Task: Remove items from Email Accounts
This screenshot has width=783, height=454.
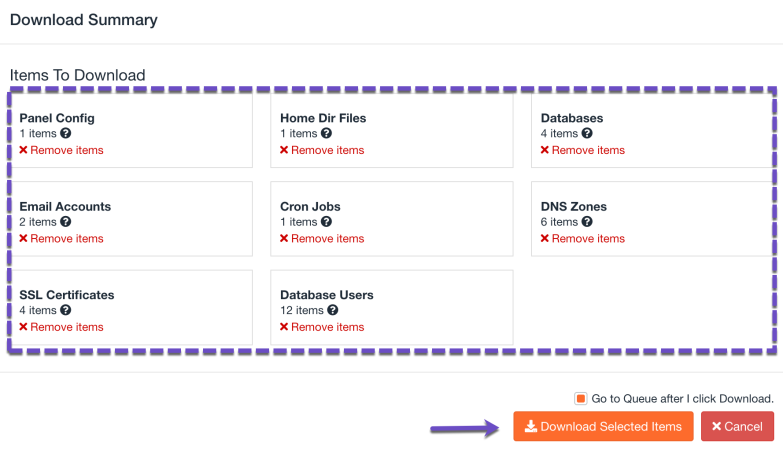Action: click(x=61, y=239)
